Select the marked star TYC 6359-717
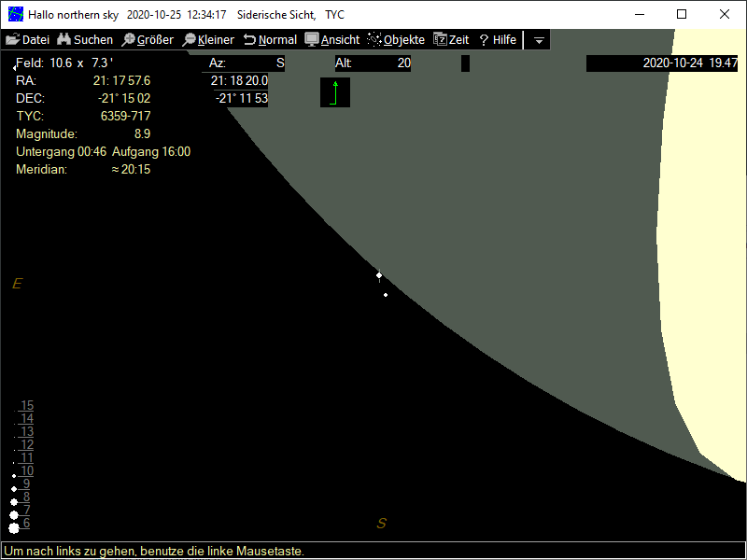 379,275
